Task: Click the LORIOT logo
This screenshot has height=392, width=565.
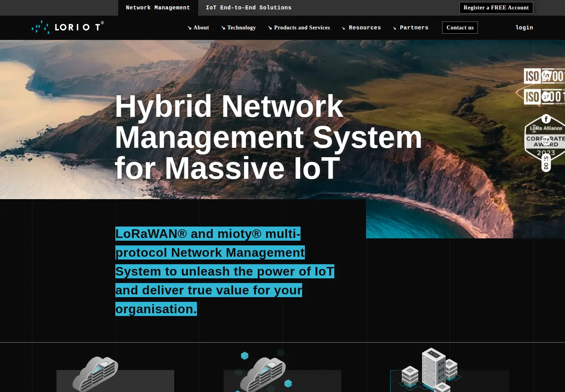Action: point(67,27)
